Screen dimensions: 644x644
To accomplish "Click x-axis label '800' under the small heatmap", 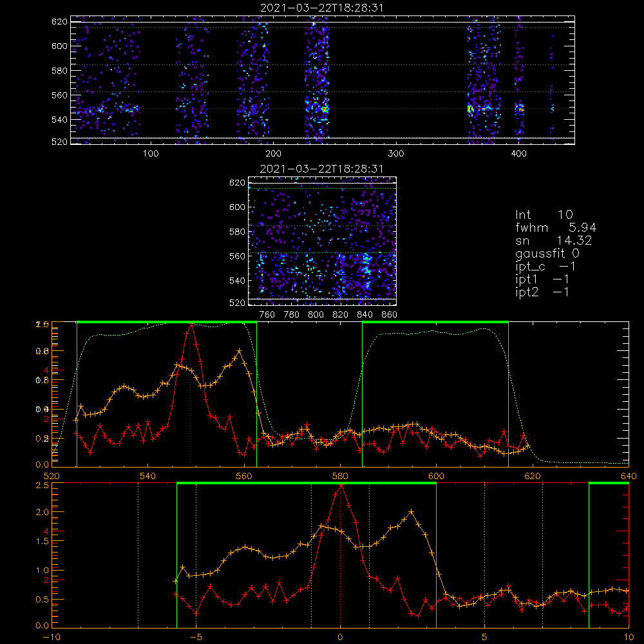I will point(316,315).
